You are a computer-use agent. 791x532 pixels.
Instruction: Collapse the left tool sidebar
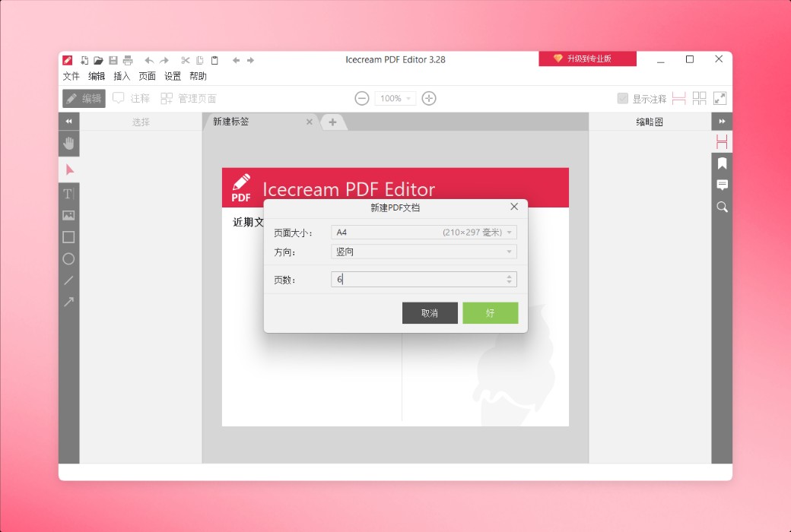[x=68, y=121]
